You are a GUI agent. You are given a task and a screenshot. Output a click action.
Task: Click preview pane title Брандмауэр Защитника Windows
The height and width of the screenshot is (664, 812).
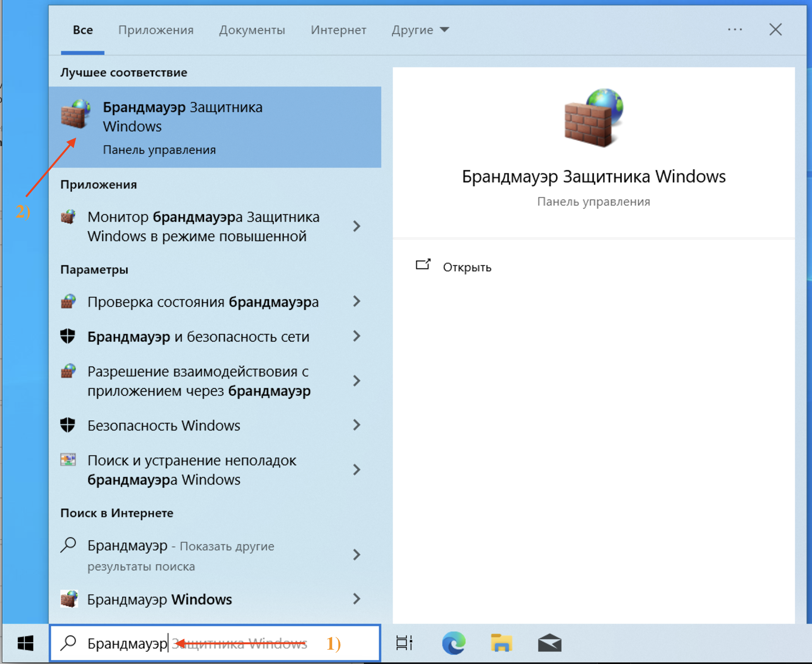pyautogui.click(x=594, y=176)
